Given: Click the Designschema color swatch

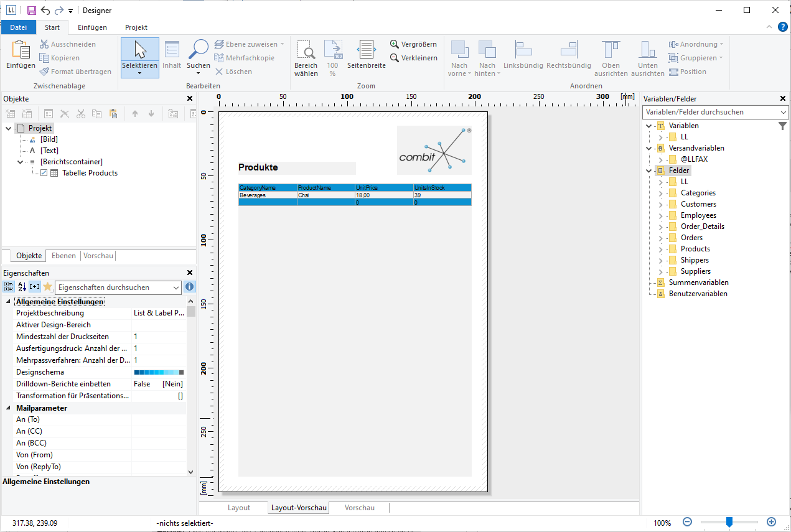Looking at the screenshot, I should click(x=159, y=372).
